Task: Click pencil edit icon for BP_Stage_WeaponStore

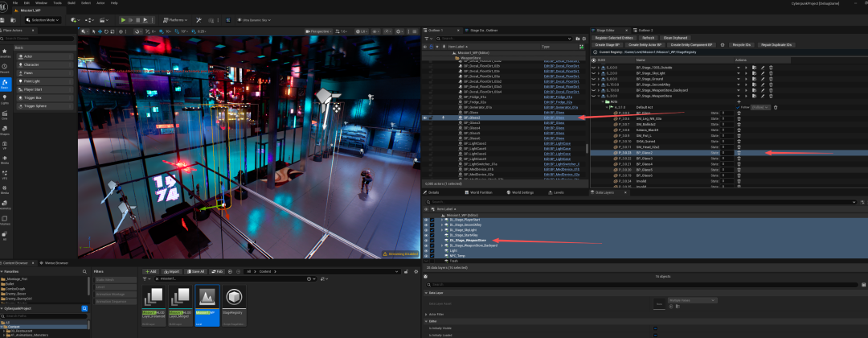Action: pos(762,96)
